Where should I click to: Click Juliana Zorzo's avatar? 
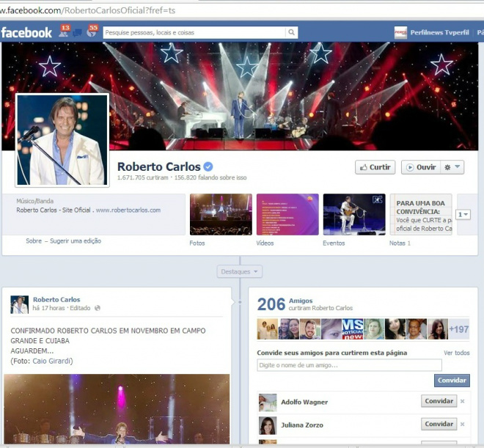click(268, 425)
